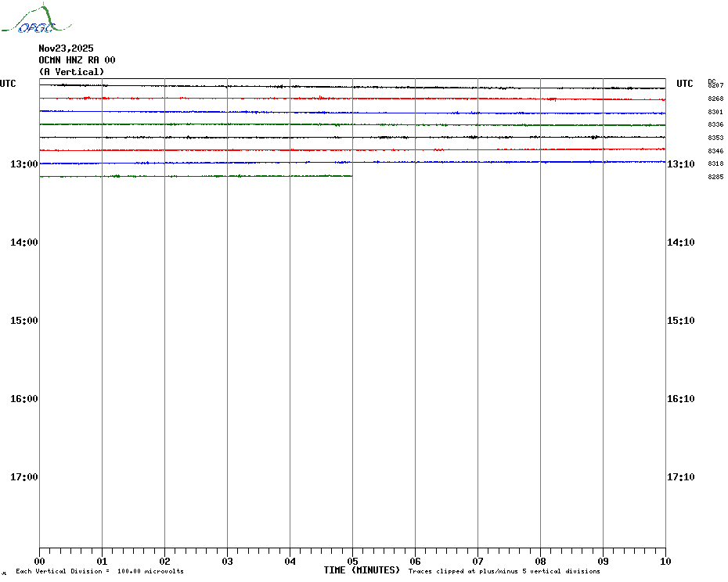Click the "01" minute axis label
This screenshot has width=728, height=582.
point(102,562)
